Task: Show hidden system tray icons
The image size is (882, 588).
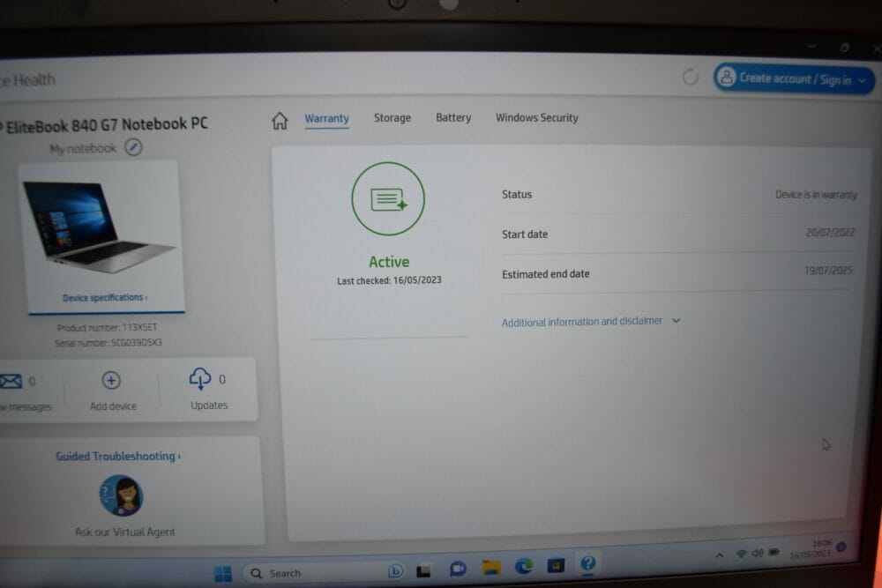Action: coord(720,555)
